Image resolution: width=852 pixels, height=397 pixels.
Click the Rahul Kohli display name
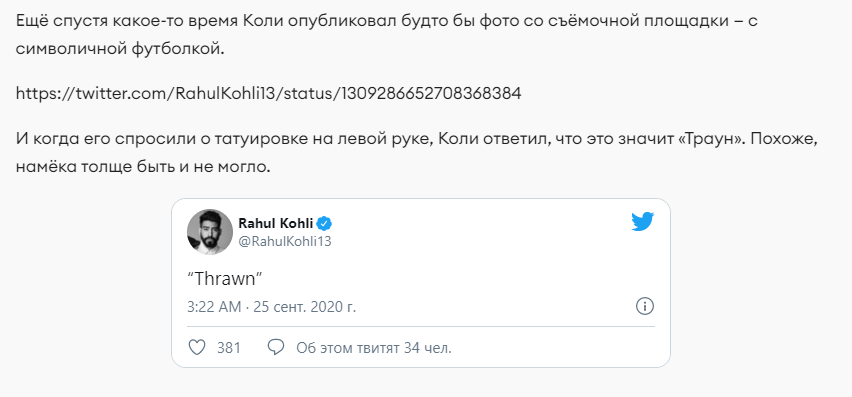tap(277, 223)
